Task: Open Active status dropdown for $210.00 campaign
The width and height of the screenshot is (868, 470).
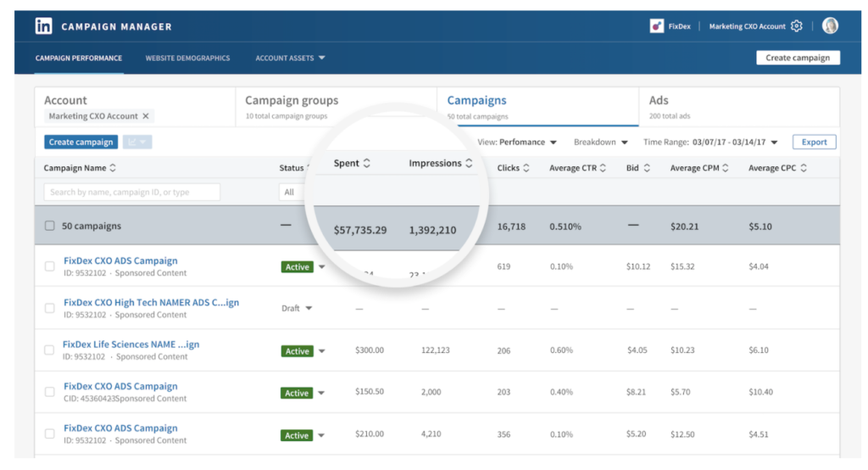Action: coord(321,435)
